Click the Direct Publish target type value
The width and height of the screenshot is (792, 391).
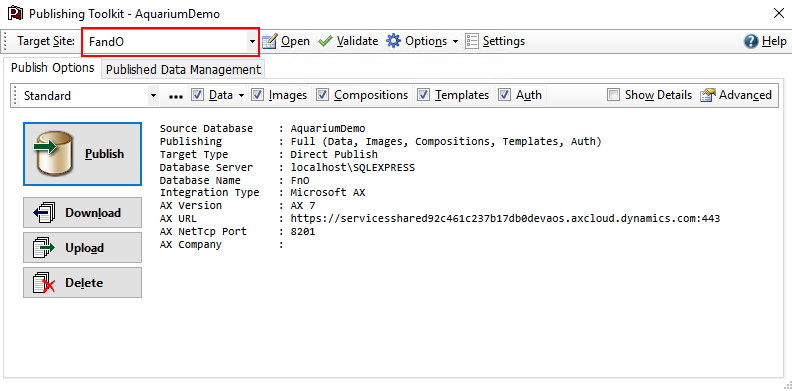coord(334,154)
